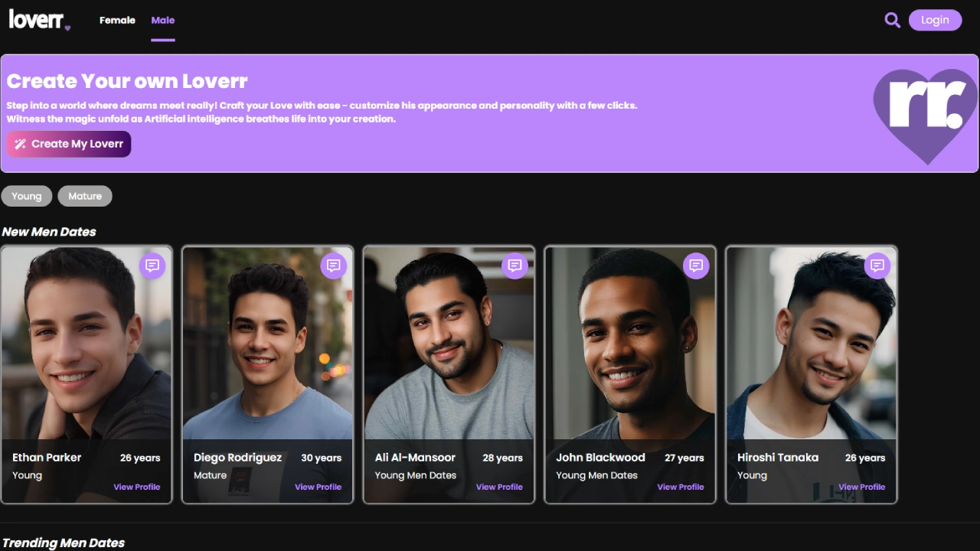Click the purple heart banner logo
Viewport: 980px width, 551px height.
click(926, 113)
